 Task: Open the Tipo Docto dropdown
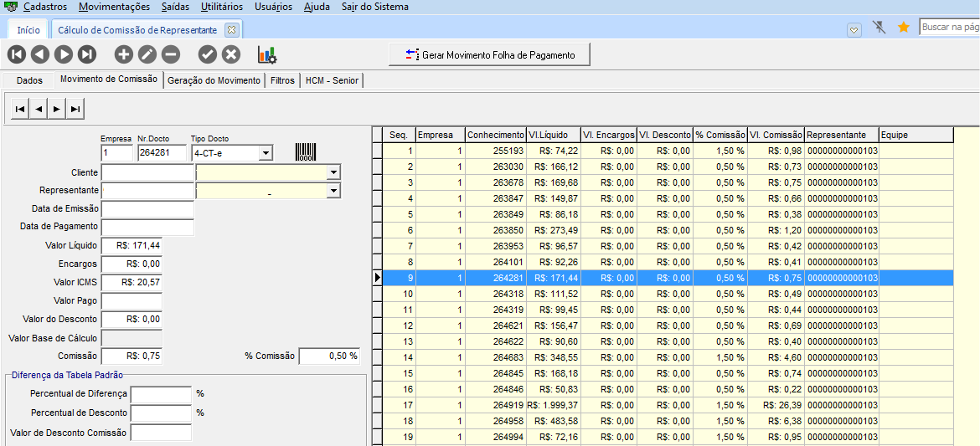pos(266,153)
